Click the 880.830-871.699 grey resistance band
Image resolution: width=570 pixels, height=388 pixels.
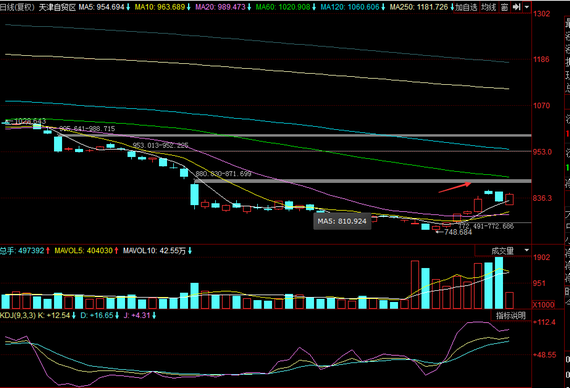363,181
